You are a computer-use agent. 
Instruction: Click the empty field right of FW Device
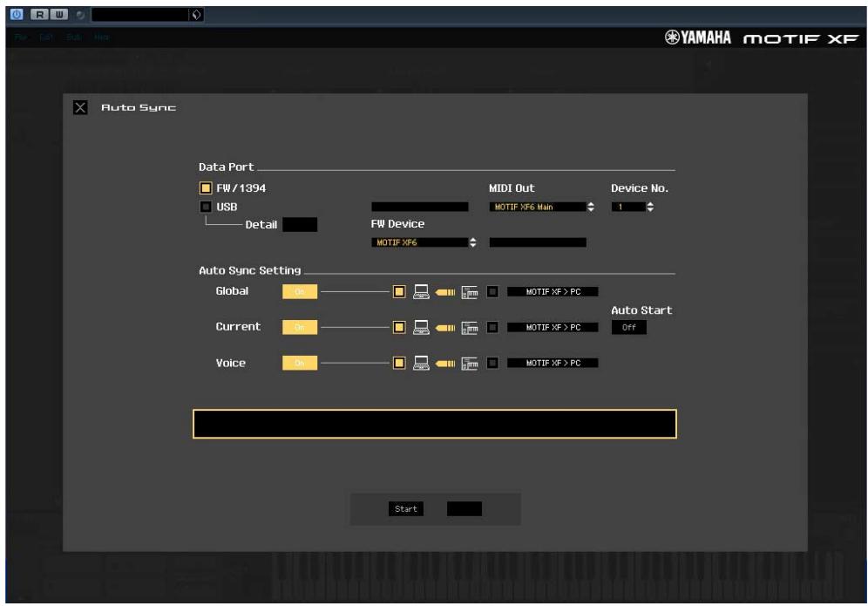coord(538,242)
